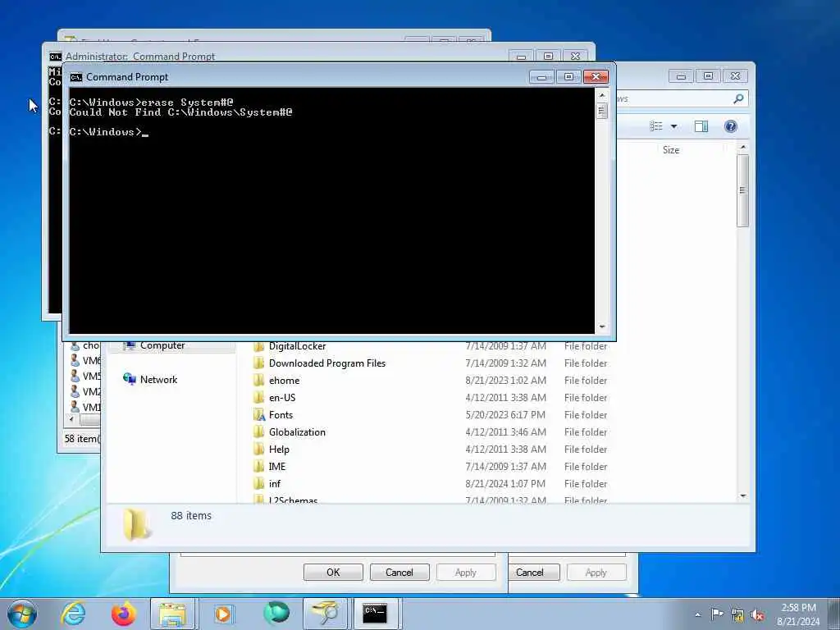Select Computer in navigation pane

162,345
